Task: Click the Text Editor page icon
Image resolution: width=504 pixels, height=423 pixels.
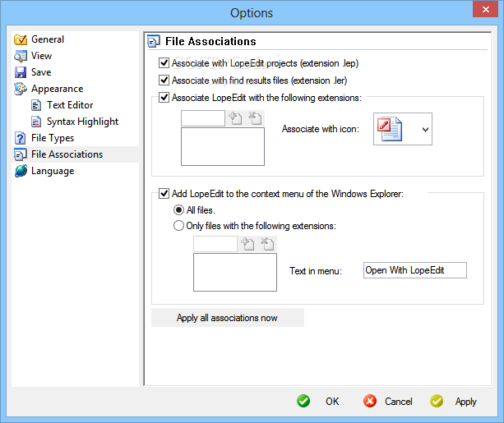Action: pos(36,105)
